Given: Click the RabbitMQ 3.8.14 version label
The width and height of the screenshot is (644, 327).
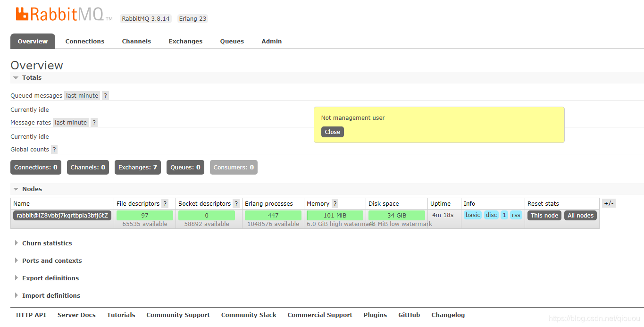Looking at the screenshot, I should point(146,18).
